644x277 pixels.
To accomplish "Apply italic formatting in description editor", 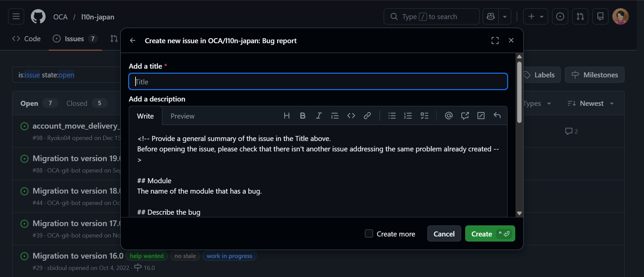I will [x=319, y=116].
